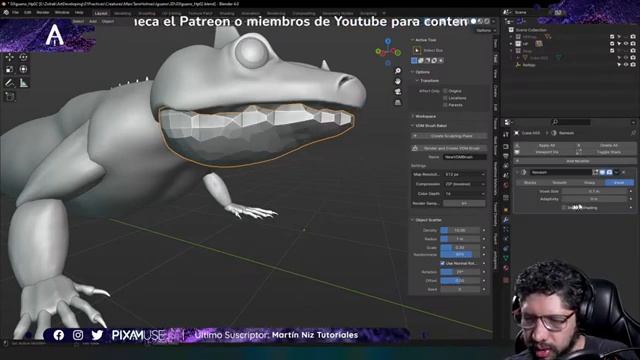Open Color Depth dropdown
640x360 pixels.
[464, 194]
